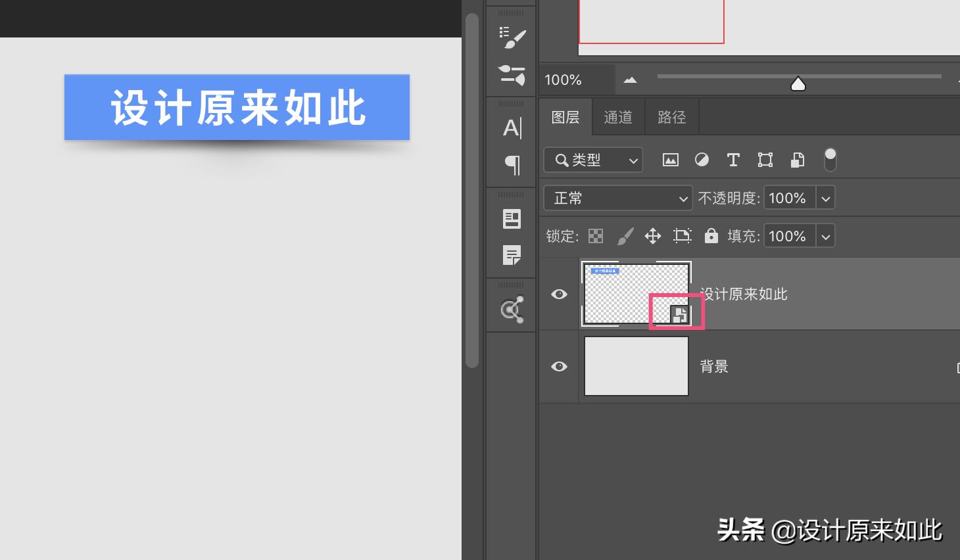Open the blend mode dropdown showing 正常
This screenshot has width=960, height=560.
click(618, 198)
